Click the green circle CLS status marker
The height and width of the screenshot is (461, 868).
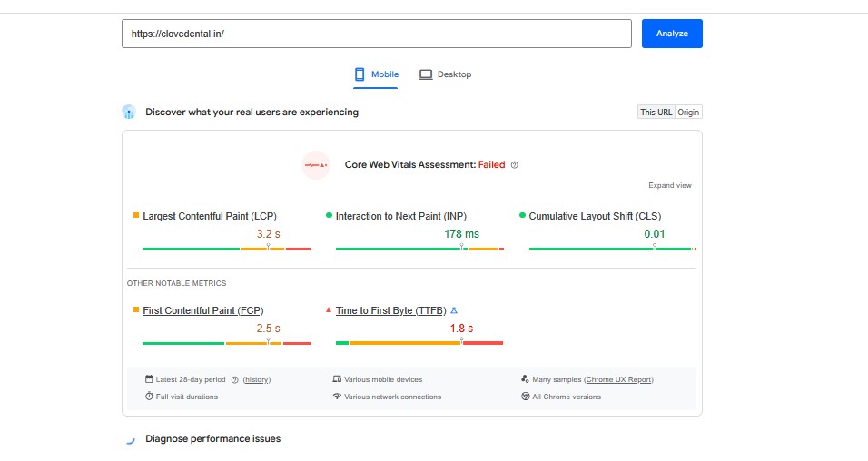pyautogui.click(x=522, y=215)
